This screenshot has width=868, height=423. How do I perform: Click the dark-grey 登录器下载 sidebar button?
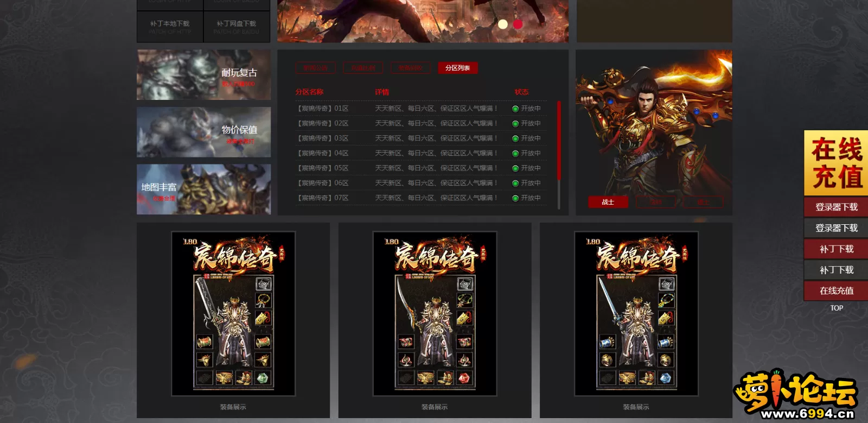click(x=836, y=228)
